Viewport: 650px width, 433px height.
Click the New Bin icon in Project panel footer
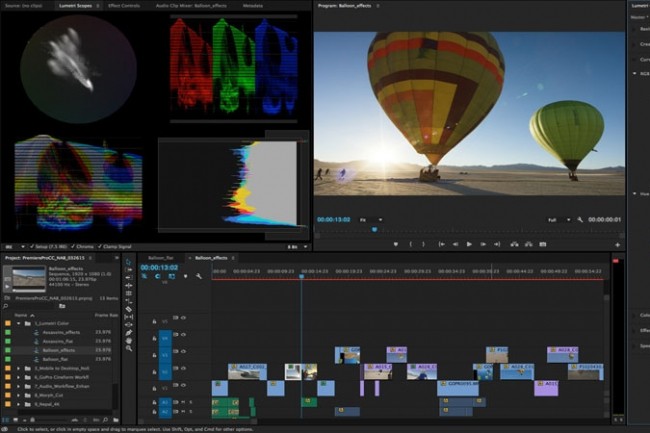116,420
